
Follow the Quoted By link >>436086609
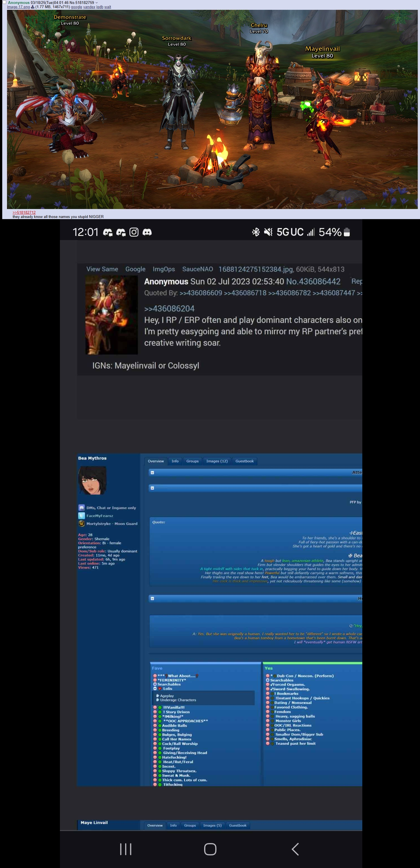pyautogui.click(x=201, y=293)
